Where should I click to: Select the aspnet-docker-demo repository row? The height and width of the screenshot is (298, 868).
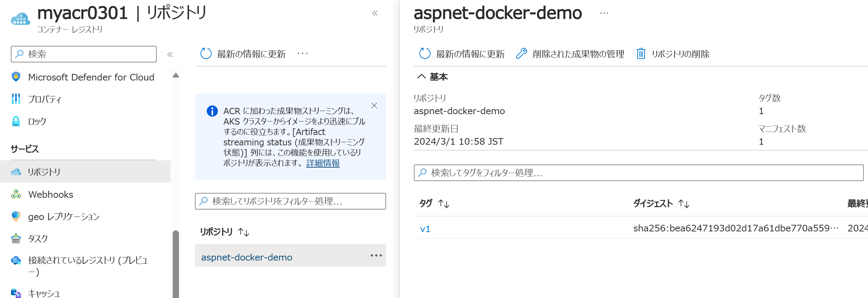[290, 256]
